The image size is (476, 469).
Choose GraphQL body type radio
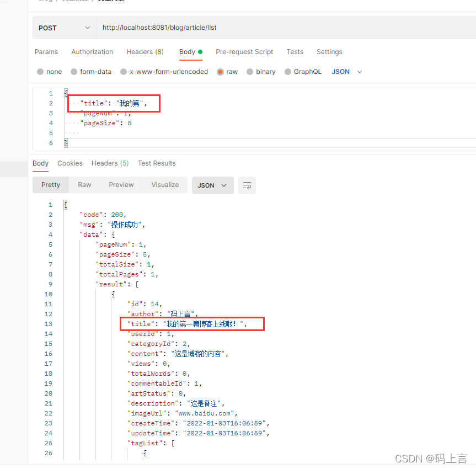coord(287,72)
